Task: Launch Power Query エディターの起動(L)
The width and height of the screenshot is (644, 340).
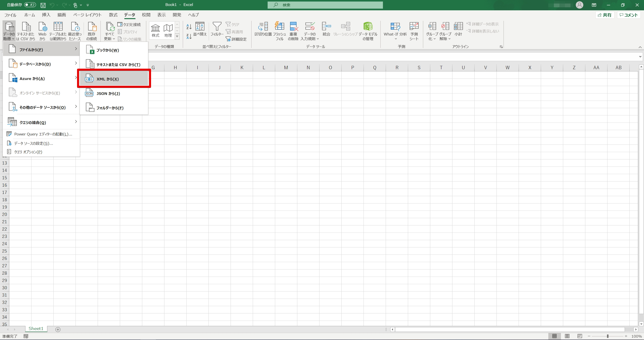Action: [x=41, y=134]
